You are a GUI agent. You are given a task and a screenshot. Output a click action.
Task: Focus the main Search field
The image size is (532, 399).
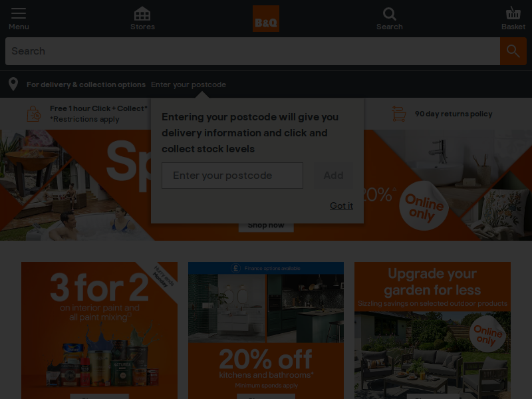tap(253, 51)
